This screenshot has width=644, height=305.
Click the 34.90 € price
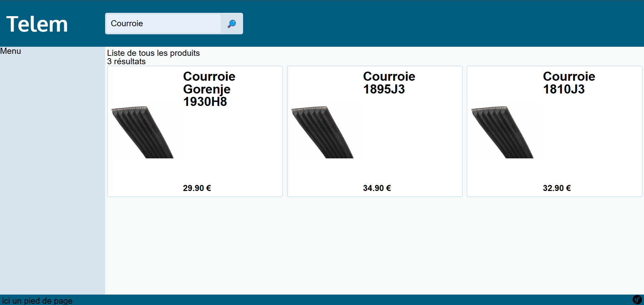[x=377, y=188]
